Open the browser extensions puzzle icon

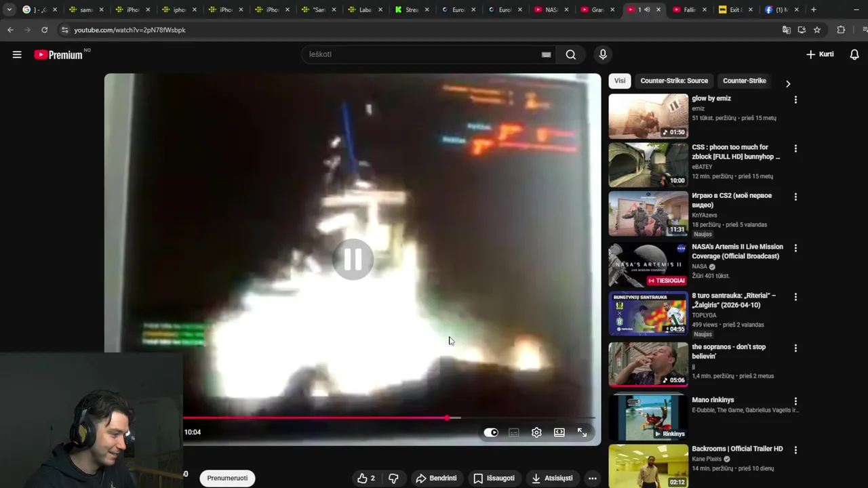[841, 30]
